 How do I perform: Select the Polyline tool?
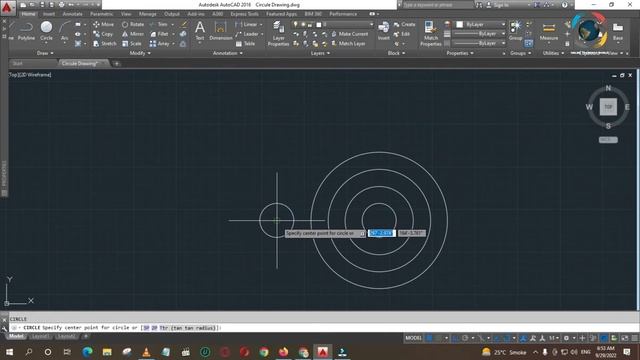tap(26, 31)
